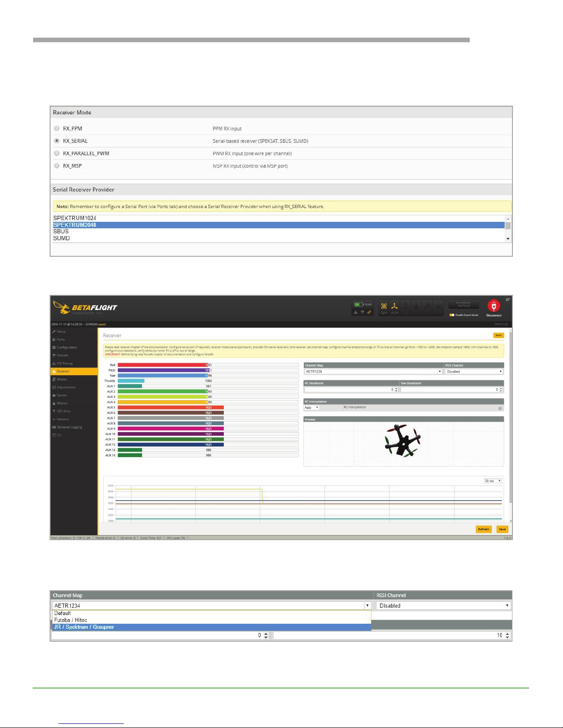563x728 pixels.
Task: Click the Mag sensor icon
Action: pos(405,308)
